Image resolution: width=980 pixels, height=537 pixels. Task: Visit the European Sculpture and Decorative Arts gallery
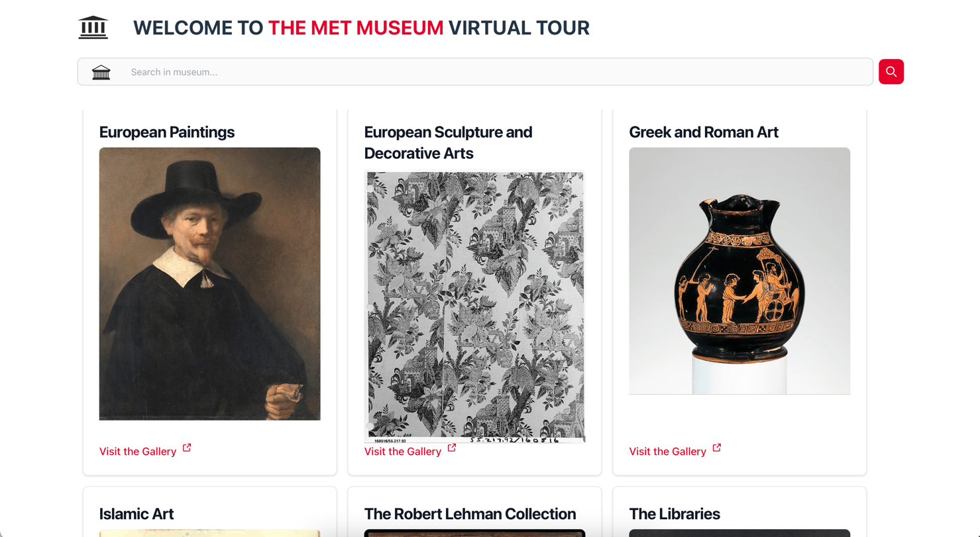(x=402, y=451)
